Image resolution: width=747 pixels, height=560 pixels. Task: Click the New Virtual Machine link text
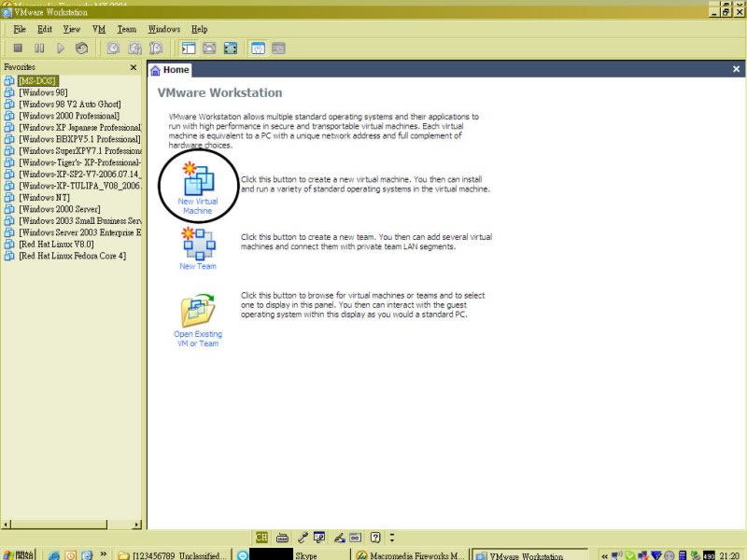(198, 205)
